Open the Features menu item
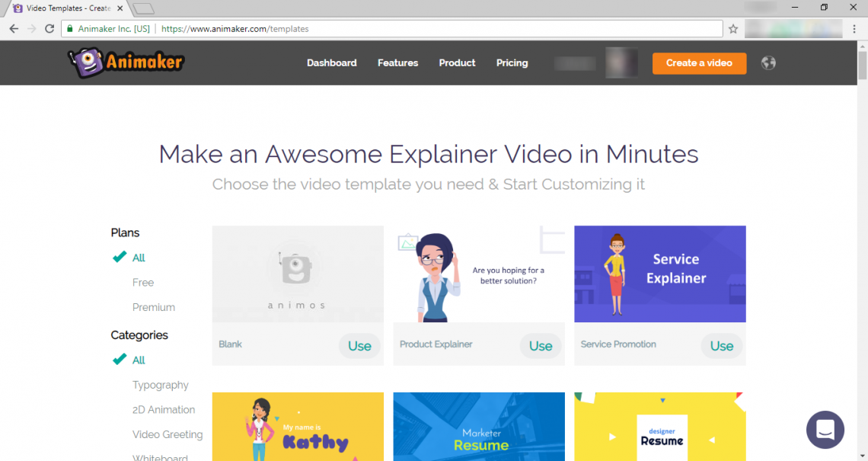The width and height of the screenshot is (868, 461). tap(397, 63)
